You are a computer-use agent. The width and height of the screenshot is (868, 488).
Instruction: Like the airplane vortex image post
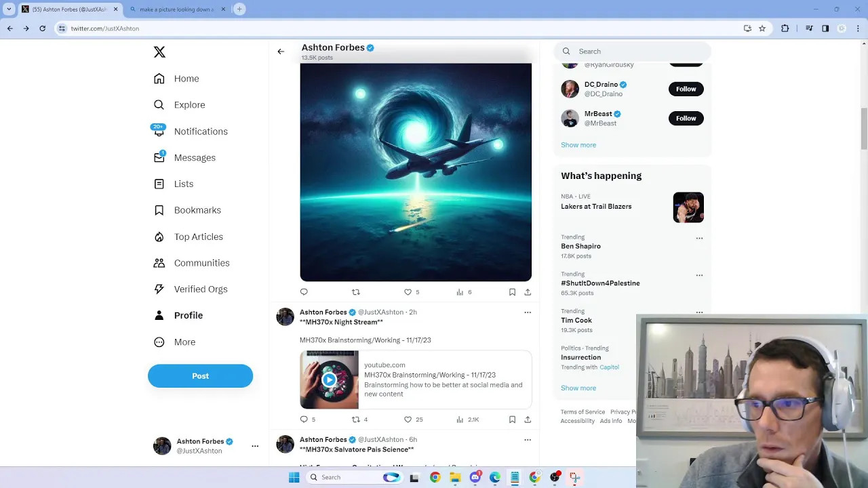point(408,292)
